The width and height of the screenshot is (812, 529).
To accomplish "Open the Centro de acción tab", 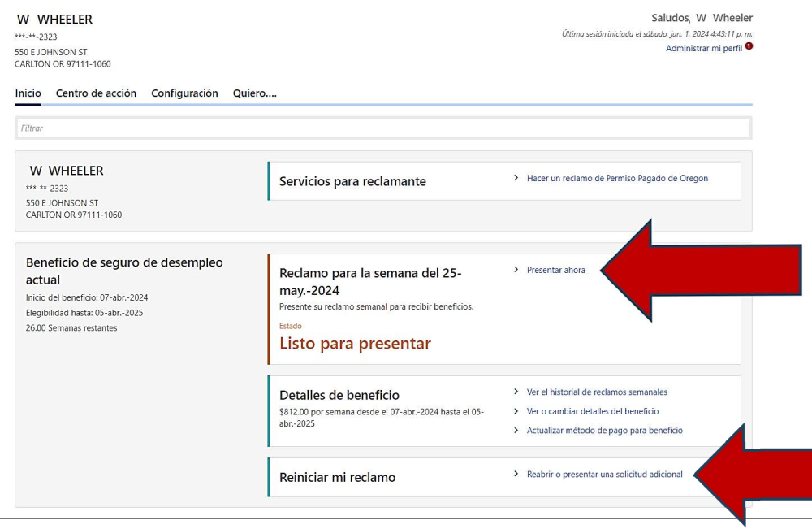I will pos(96,93).
